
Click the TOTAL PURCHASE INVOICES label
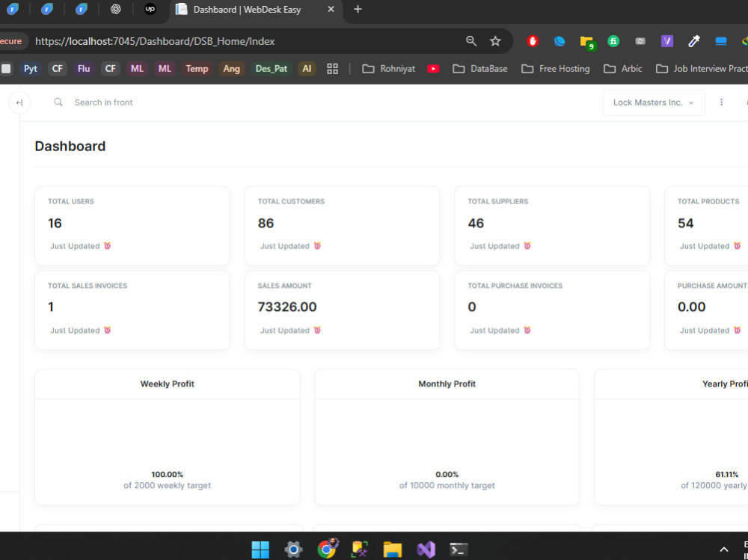click(515, 286)
